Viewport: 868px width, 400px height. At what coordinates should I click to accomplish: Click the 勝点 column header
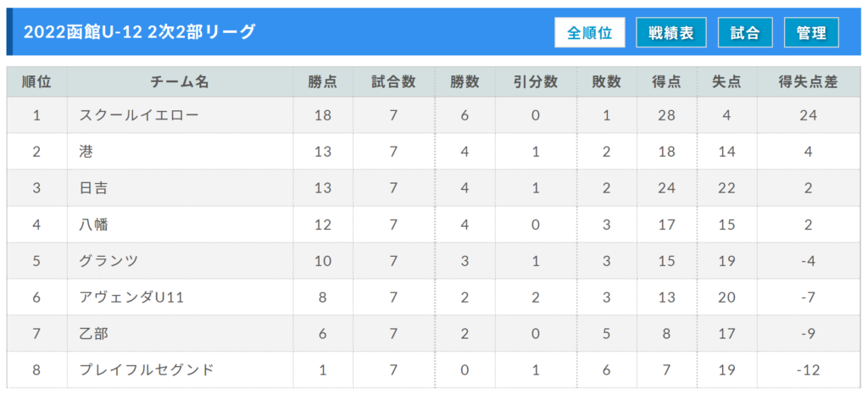coord(323,82)
